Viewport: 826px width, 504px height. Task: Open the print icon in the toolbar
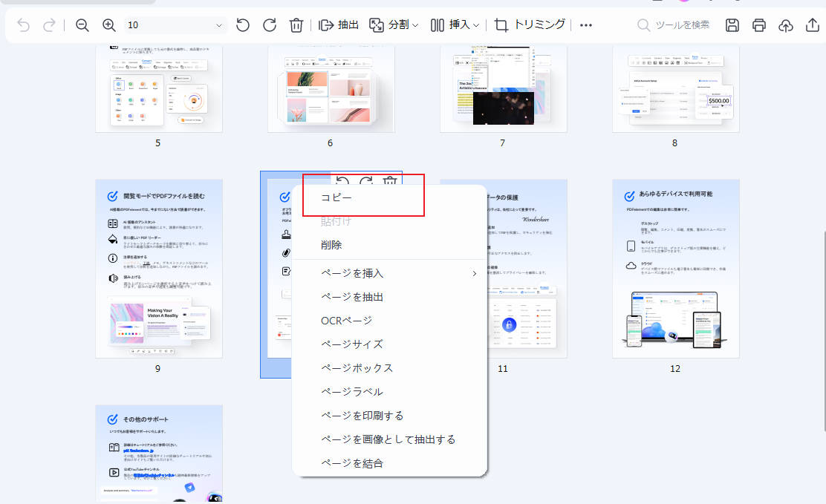(x=758, y=24)
